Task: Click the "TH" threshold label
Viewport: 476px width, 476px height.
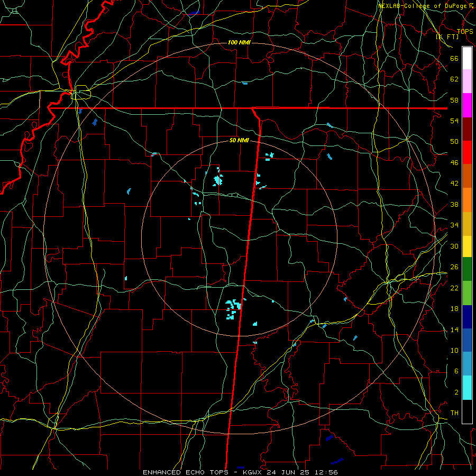Action: 454,413
